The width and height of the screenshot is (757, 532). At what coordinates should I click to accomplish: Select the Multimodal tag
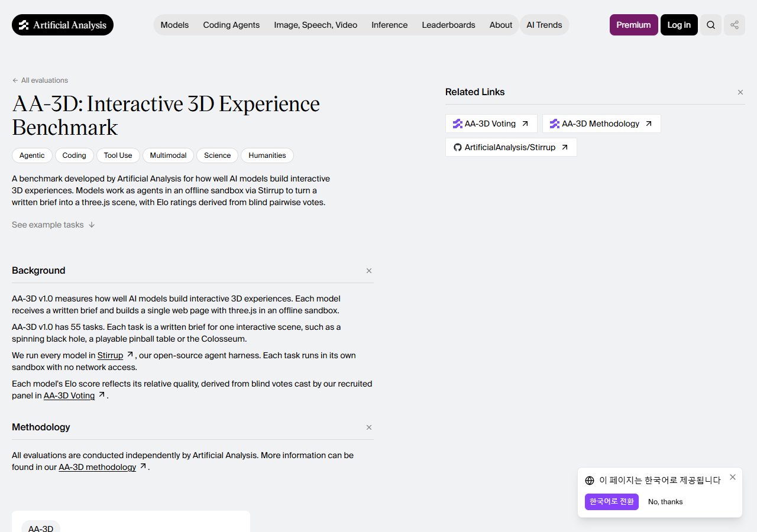(168, 155)
